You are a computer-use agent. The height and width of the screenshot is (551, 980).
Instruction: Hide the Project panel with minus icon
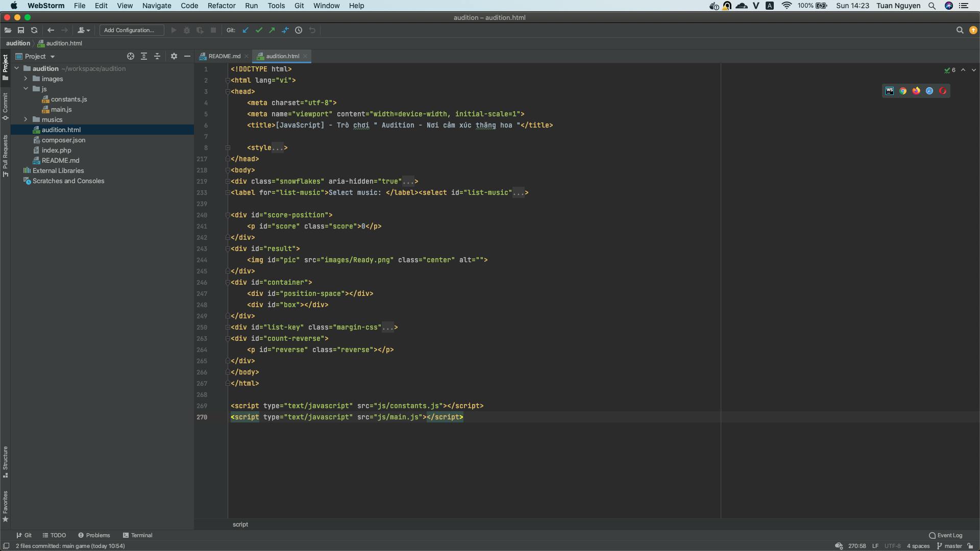pos(187,56)
